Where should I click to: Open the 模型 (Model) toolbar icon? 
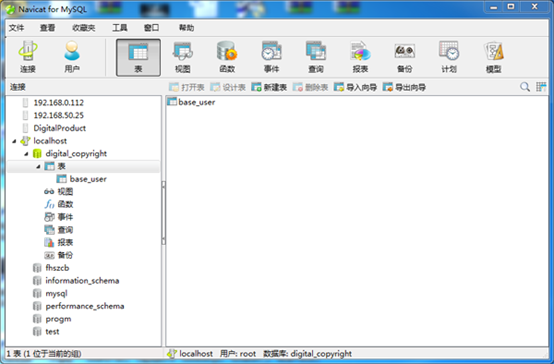[494, 57]
